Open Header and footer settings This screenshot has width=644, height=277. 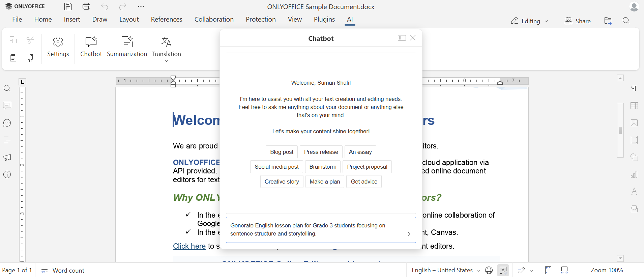pos(634,140)
